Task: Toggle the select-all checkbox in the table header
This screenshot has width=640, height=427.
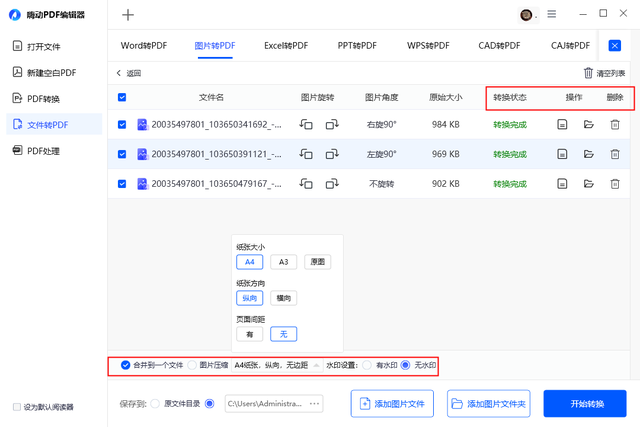Action: [122, 97]
